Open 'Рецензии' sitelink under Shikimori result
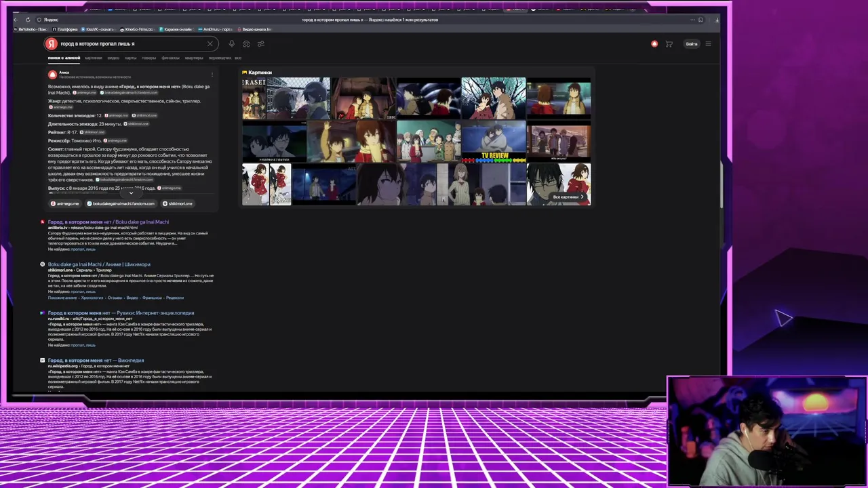This screenshot has width=868, height=488. click(175, 298)
